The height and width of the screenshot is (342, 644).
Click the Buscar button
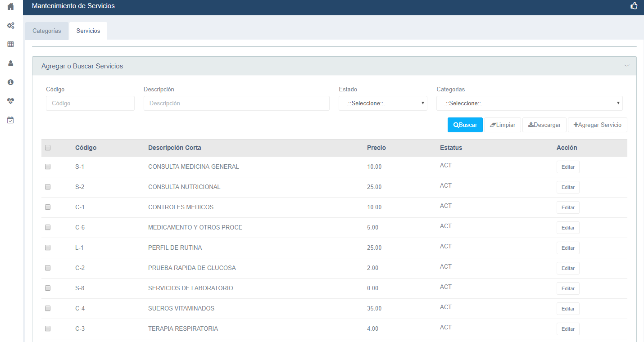click(465, 125)
